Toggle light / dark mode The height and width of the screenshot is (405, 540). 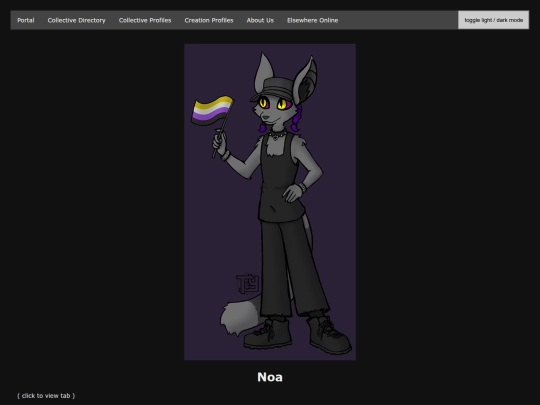pyautogui.click(x=493, y=20)
